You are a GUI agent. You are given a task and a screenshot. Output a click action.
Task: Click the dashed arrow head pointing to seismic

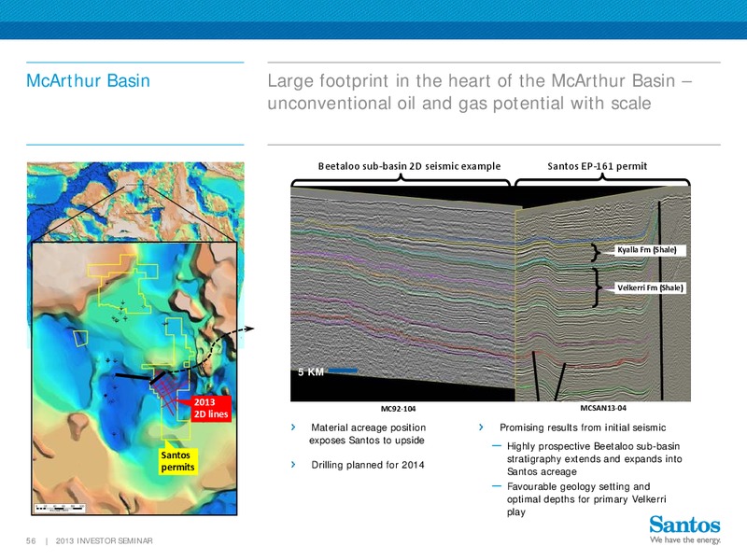[x=249, y=329]
